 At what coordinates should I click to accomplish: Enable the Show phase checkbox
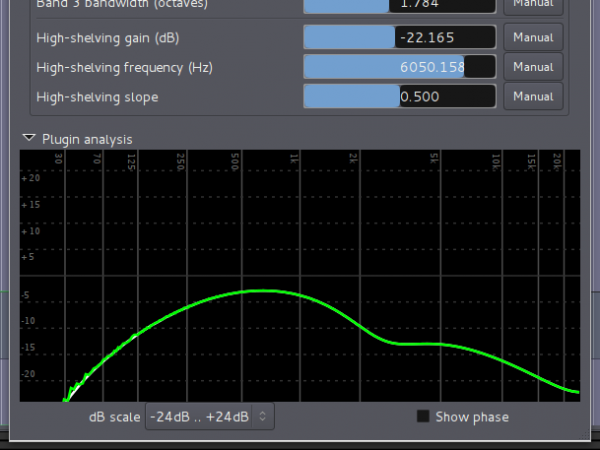(423, 416)
